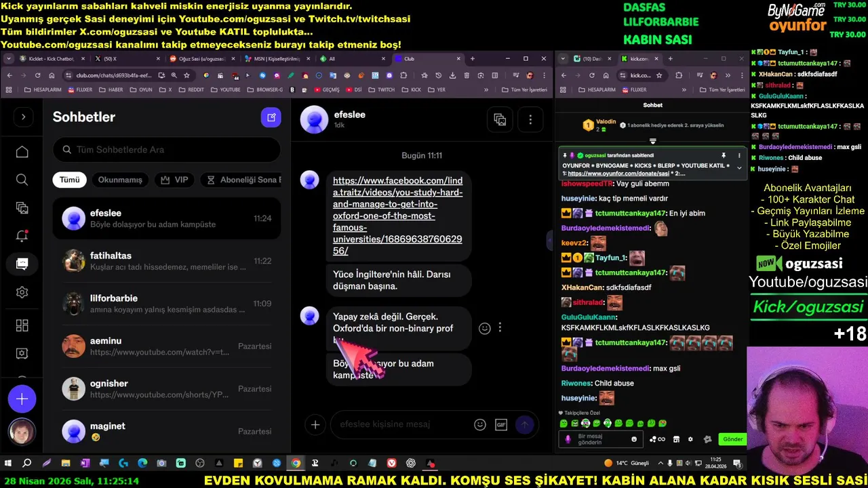This screenshot has height=488, width=868.
Task: Open the tab search dropdown in left browser
Action: 8,59
